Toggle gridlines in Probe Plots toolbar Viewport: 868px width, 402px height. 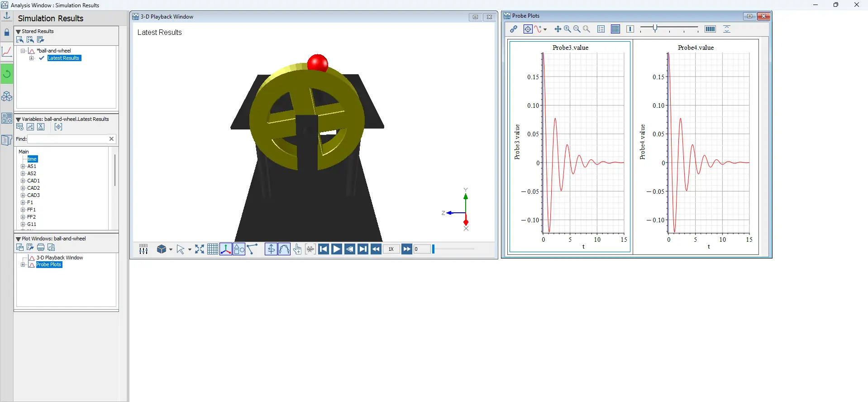[615, 29]
